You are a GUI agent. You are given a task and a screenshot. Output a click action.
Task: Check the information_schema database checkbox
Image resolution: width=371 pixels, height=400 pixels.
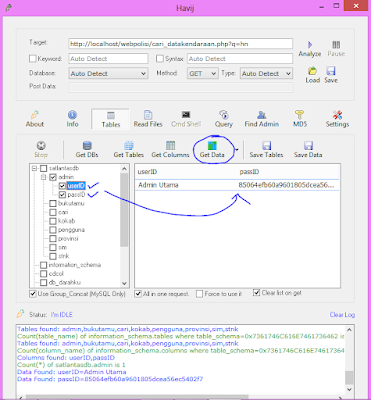44,265
